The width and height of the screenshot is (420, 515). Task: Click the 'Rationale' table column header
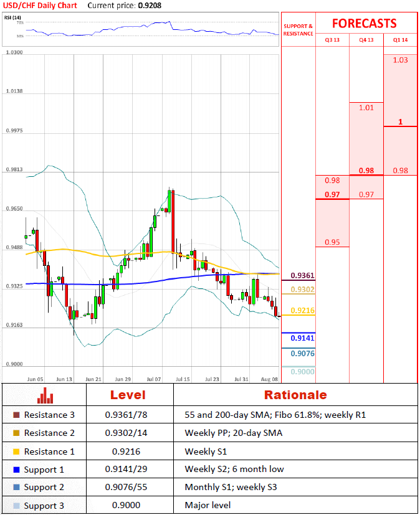point(295,395)
